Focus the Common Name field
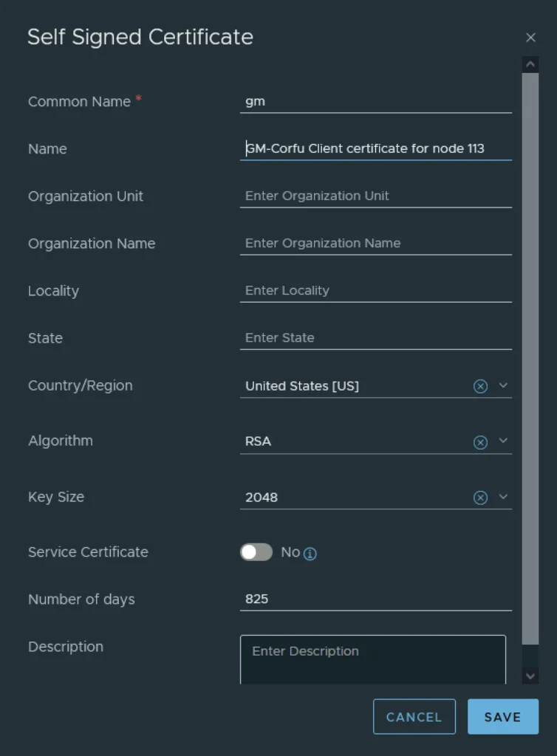This screenshot has width=557, height=756. point(376,102)
